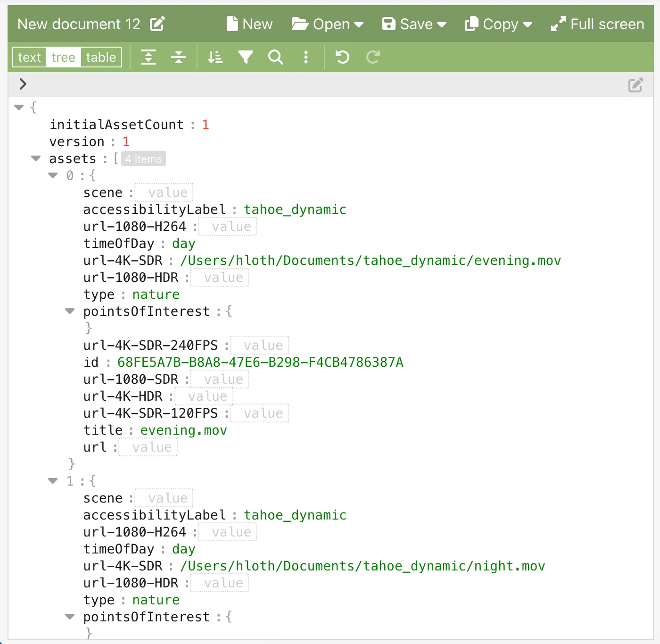The height and width of the screenshot is (644, 660).
Task: Switch to text view mode
Action: click(29, 57)
